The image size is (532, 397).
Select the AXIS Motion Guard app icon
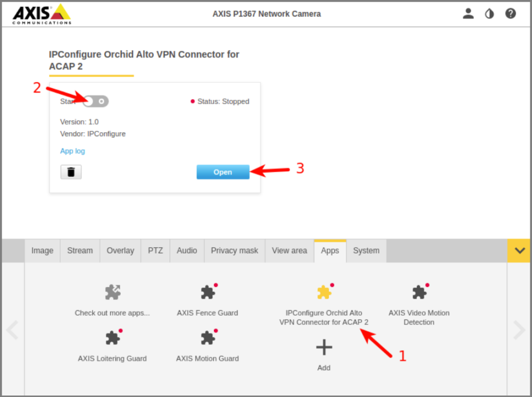(x=208, y=337)
